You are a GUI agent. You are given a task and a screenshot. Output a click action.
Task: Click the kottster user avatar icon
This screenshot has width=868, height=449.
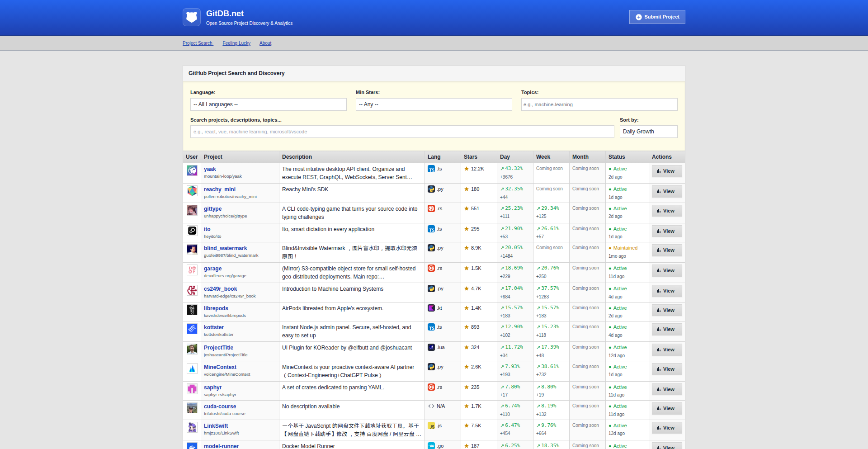pyautogui.click(x=192, y=329)
